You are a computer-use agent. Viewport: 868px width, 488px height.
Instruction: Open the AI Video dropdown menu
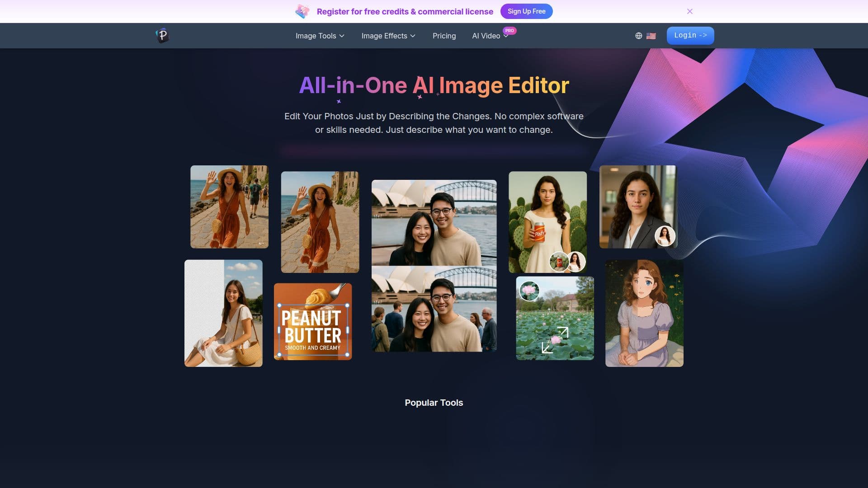pos(490,36)
